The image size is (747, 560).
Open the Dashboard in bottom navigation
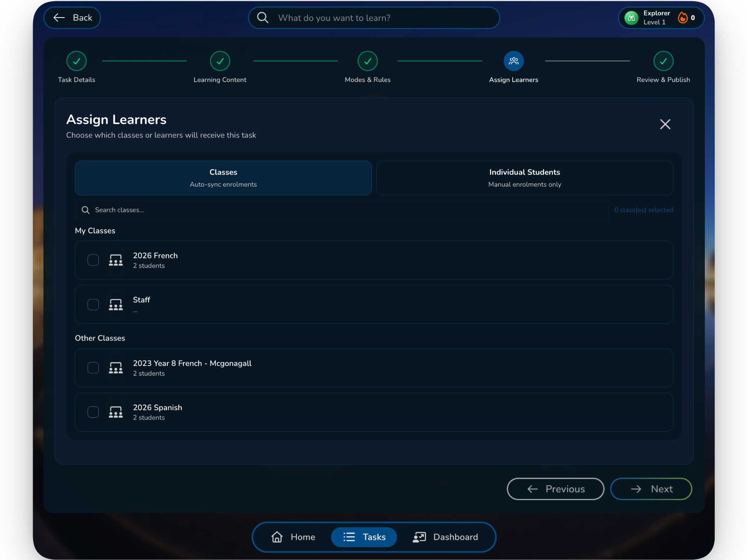[445, 537]
